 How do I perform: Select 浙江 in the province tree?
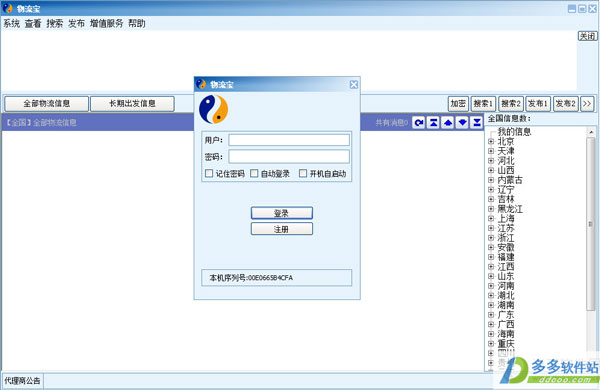click(x=505, y=238)
